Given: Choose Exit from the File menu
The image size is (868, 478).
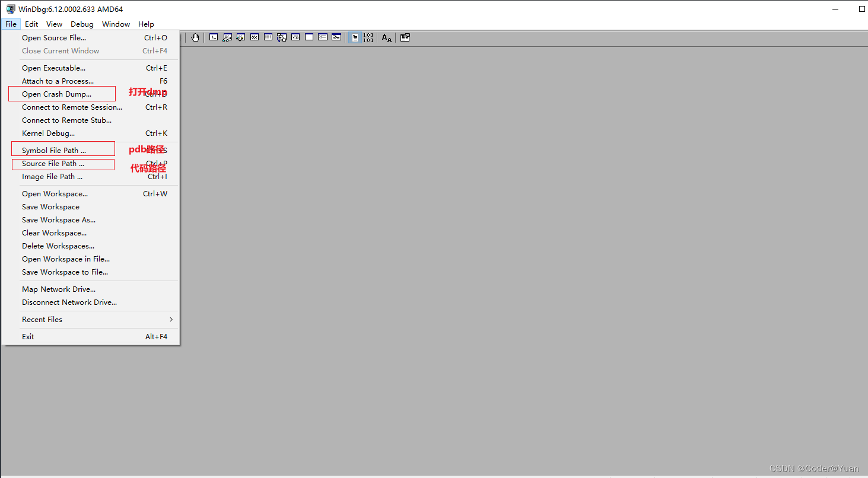Looking at the screenshot, I should [x=90, y=337].
